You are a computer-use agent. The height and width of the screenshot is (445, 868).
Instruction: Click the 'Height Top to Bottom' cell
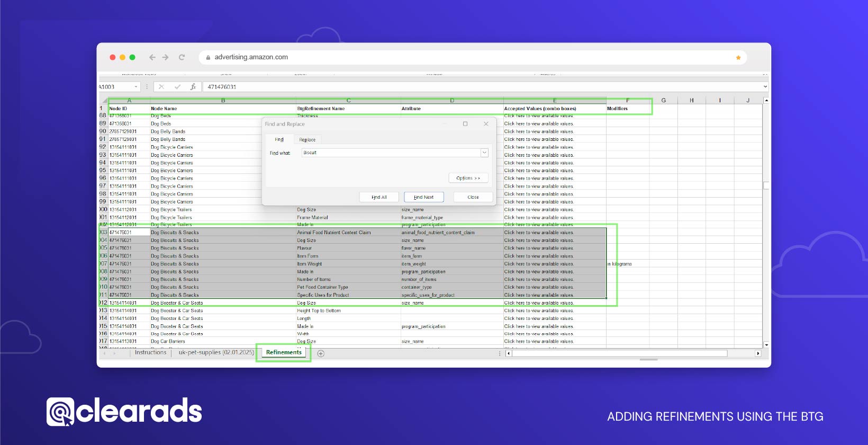[348, 310]
